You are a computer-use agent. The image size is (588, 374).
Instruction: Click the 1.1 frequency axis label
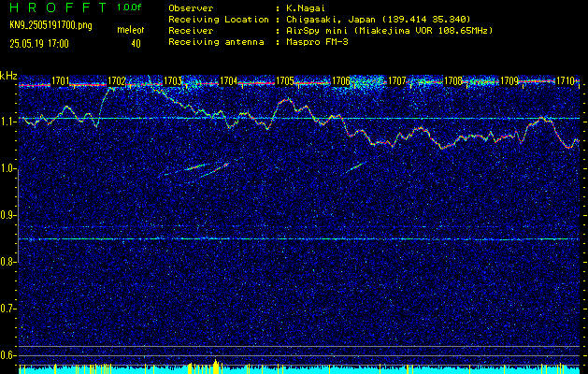pyautogui.click(x=7, y=122)
